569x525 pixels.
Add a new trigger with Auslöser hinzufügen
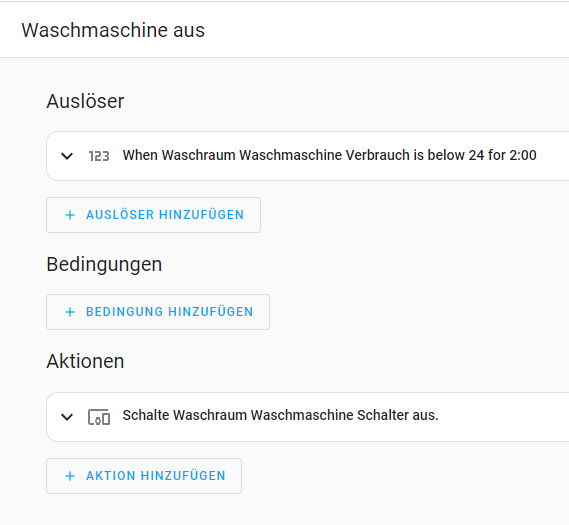click(153, 215)
